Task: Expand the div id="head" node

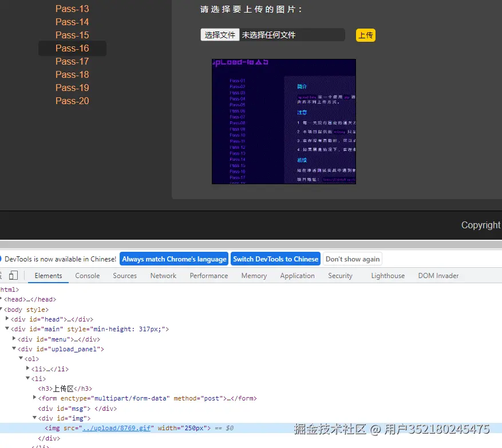Action: point(7,319)
